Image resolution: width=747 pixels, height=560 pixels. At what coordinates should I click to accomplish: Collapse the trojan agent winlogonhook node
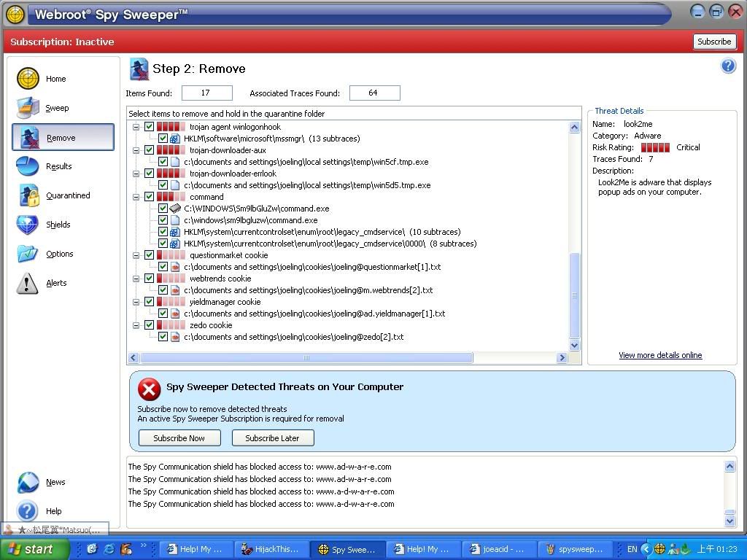click(x=136, y=127)
